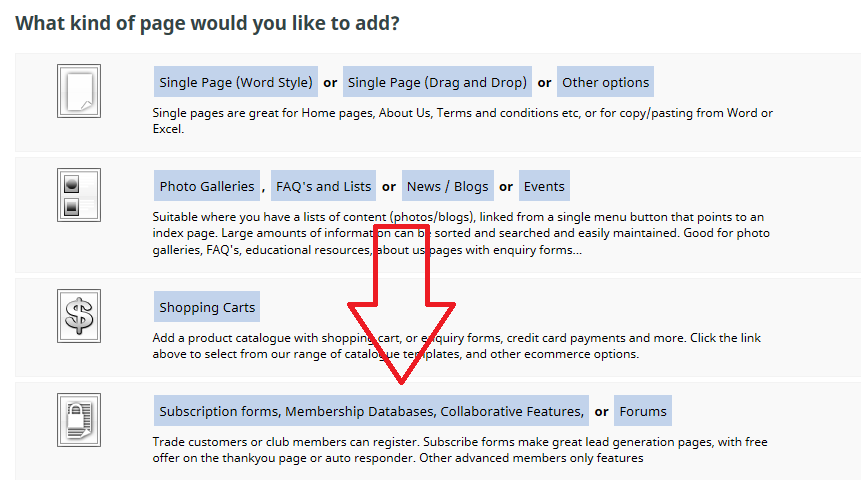Add a News / Blogs page

pyautogui.click(x=447, y=186)
